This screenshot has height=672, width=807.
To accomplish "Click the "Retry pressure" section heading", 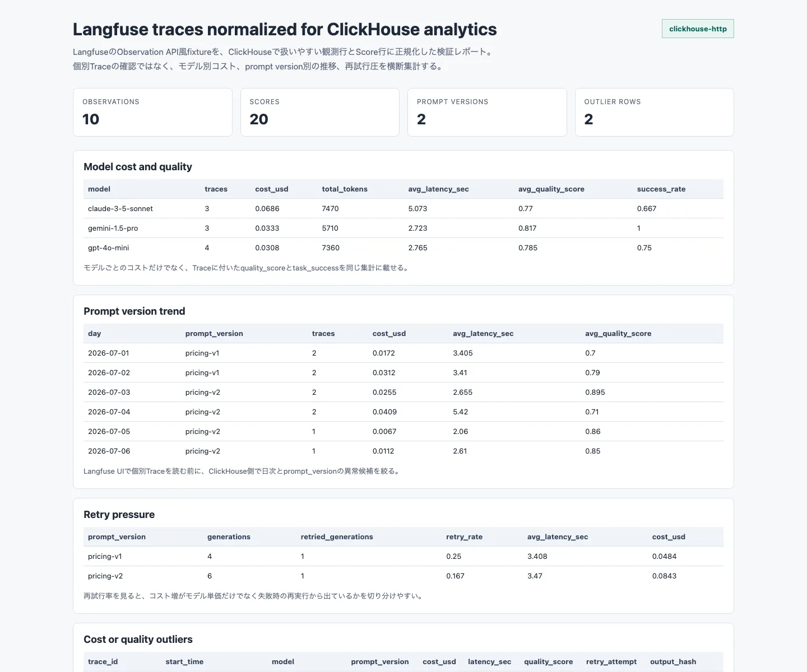I will [119, 515].
